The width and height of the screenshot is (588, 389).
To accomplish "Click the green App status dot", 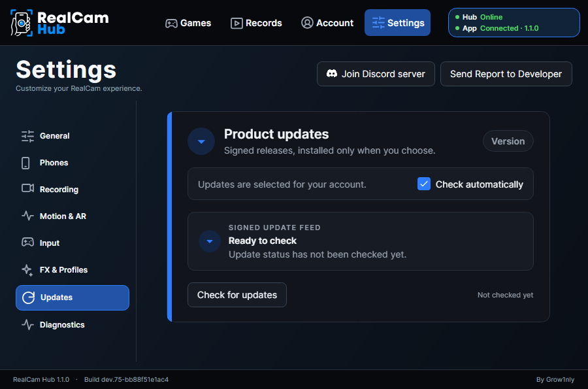I will pos(457,29).
